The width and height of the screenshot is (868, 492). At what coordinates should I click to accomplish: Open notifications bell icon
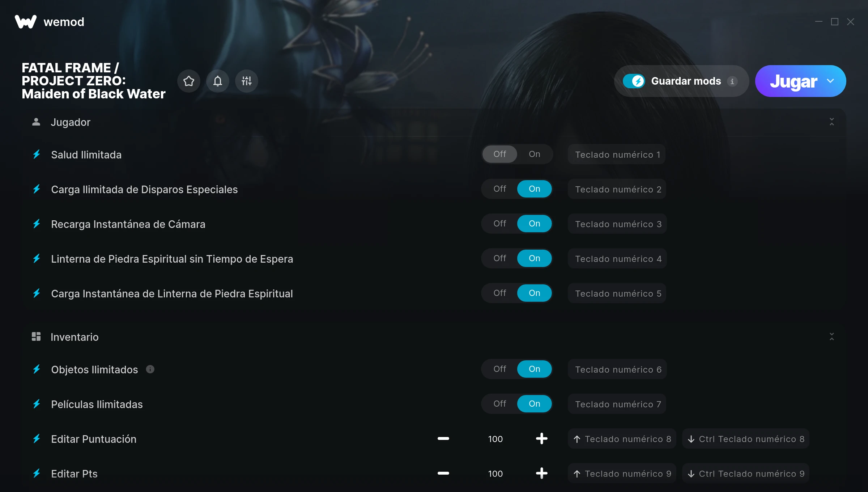(218, 81)
